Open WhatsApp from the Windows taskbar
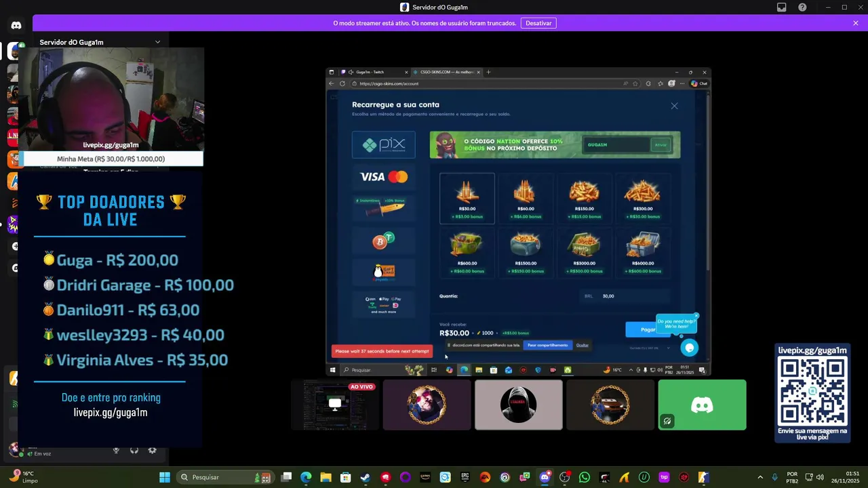This screenshot has height=488, width=868. tap(585, 477)
